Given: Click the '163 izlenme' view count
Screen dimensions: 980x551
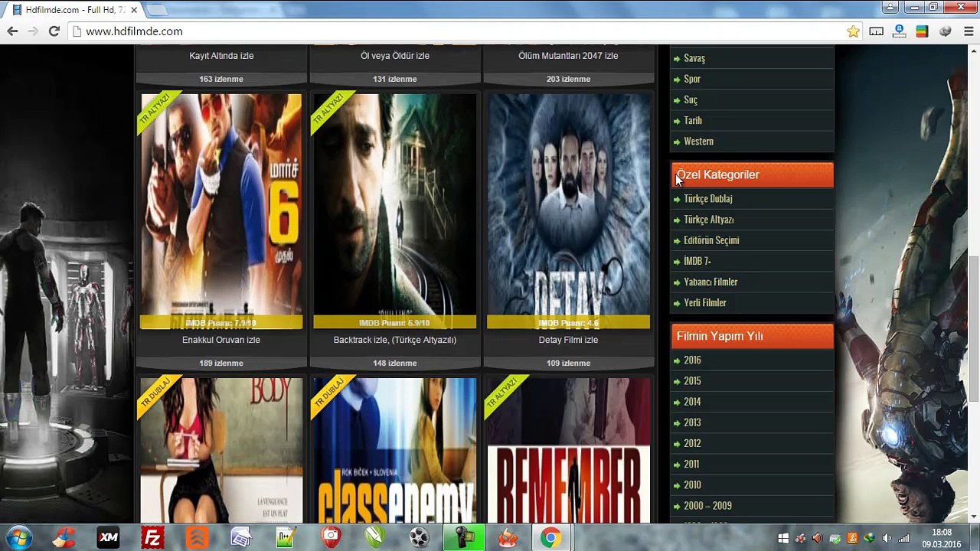Looking at the screenshot, I should click(x=221, y=79).
